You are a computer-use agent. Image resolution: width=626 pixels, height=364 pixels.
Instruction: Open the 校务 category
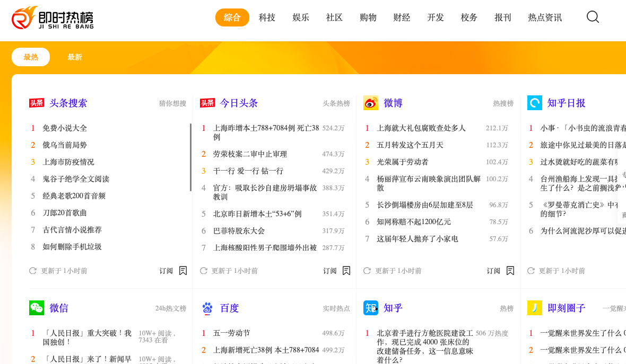pos(469,17)
